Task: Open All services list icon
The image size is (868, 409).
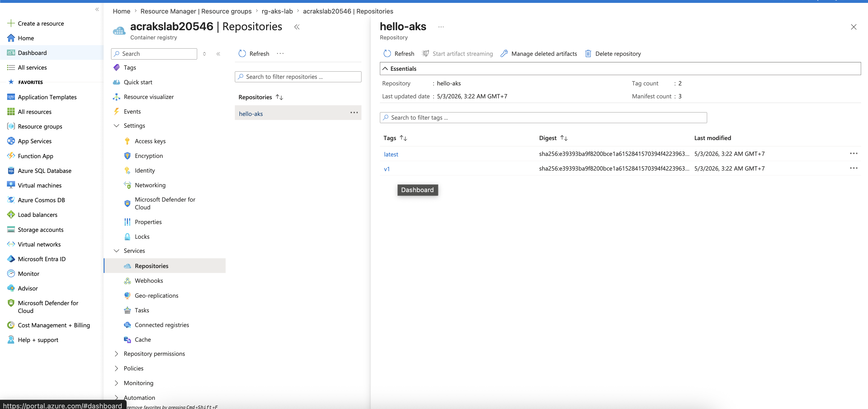Action: 11,67
